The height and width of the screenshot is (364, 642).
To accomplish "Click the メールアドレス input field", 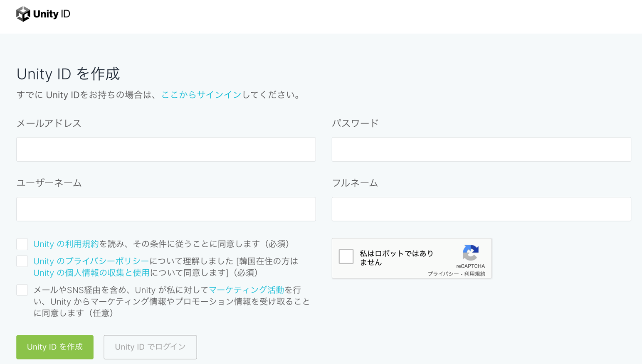I will [x=165, y=149].
